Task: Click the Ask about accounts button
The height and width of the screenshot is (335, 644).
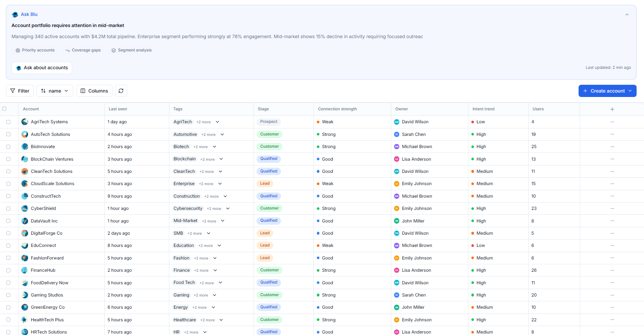Action: (x=41, y=68)
